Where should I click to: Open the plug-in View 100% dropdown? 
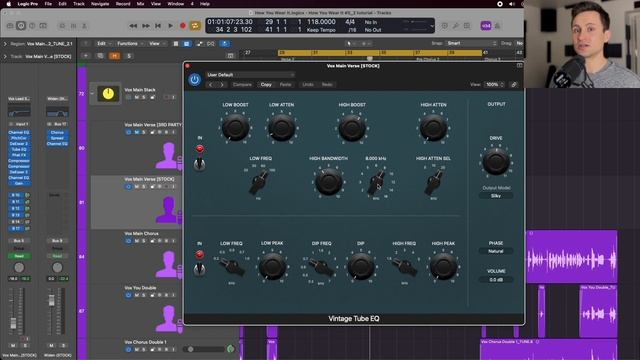coord(495,84)
